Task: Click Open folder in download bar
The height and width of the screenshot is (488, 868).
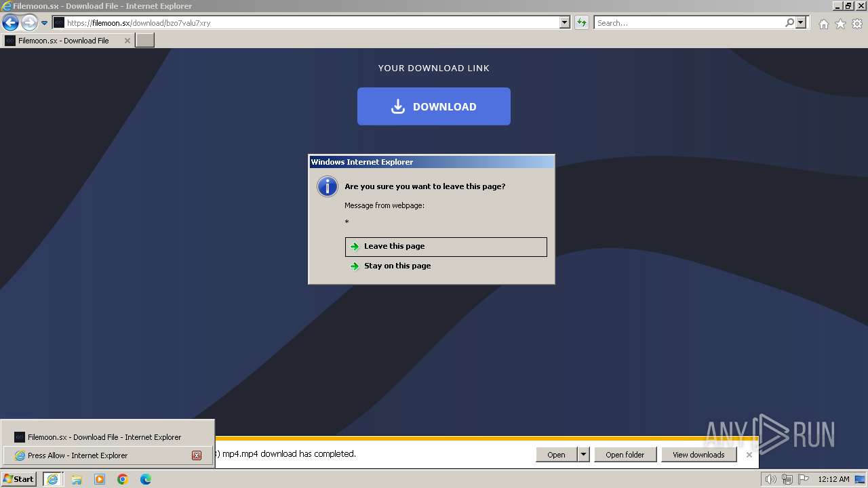Action: (625, 455)
